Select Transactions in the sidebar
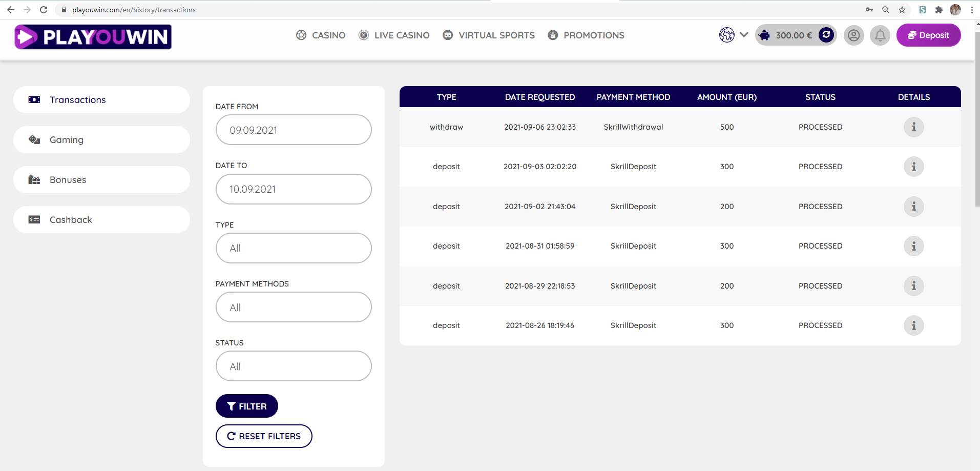Image resolution: width=980 pixels, height=471 pixels. coord(101,100)
